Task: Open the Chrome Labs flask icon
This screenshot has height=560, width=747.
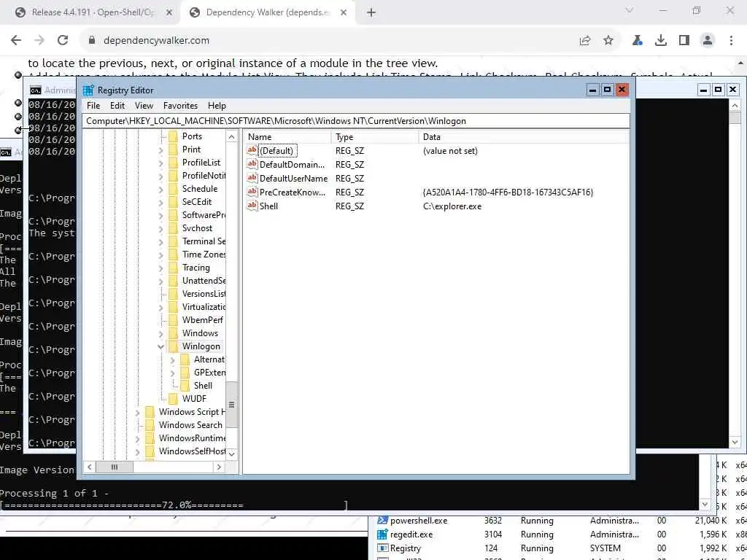Action: point(638,41)
